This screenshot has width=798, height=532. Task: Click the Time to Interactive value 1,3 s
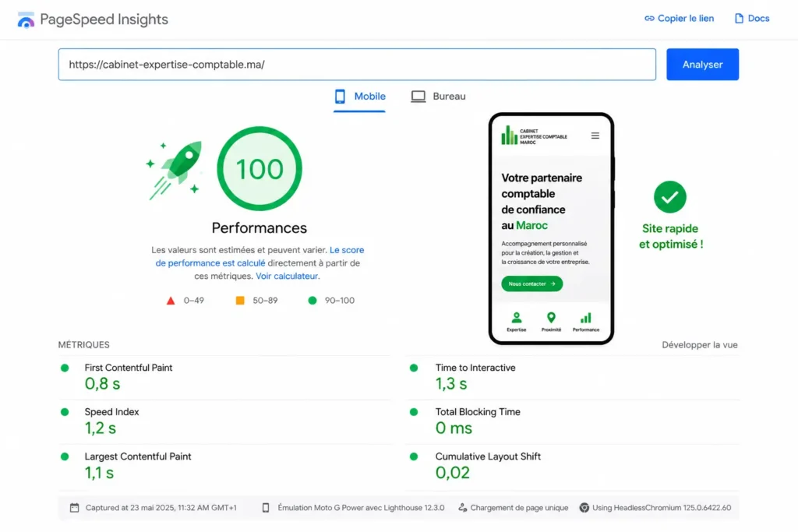451,384
